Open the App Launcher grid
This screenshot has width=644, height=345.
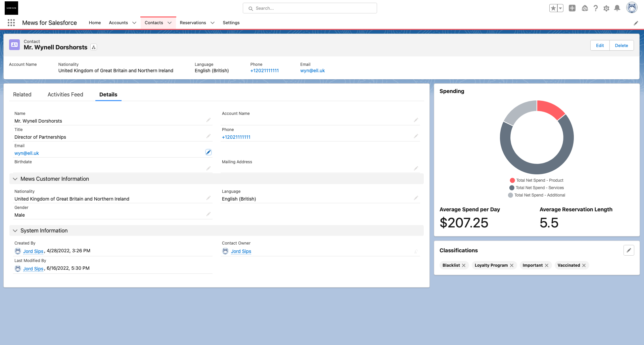pyautogui.click(x=11, y=23)
